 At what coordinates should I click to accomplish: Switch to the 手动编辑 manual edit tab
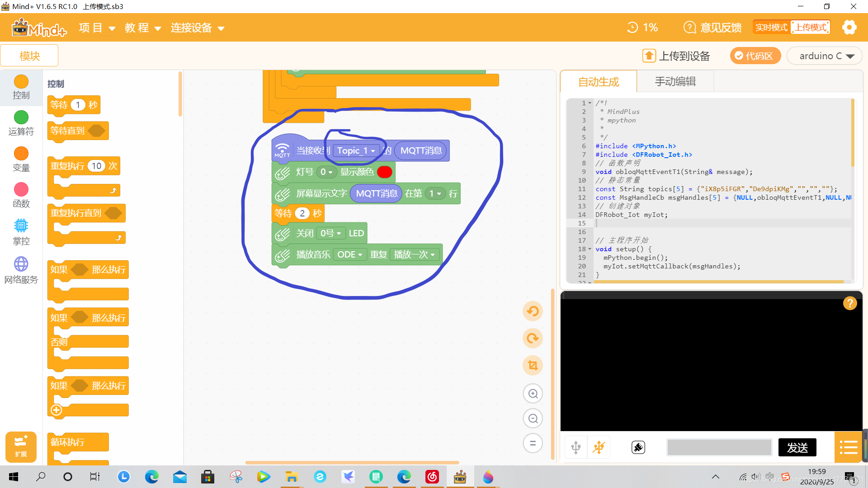click(675, 82)
